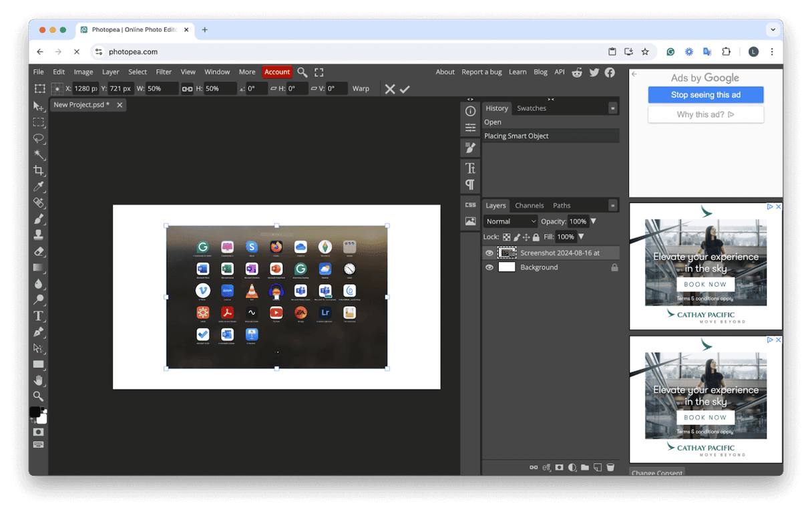Hide the Screenshot 2024-08-16 layer

pos(489,253)
